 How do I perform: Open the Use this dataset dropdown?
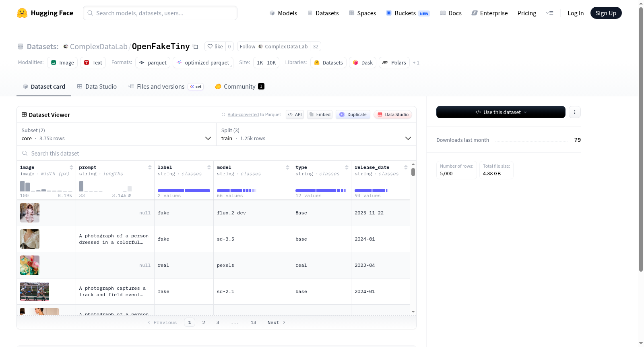pyautogui.click(x=501, y=112)
